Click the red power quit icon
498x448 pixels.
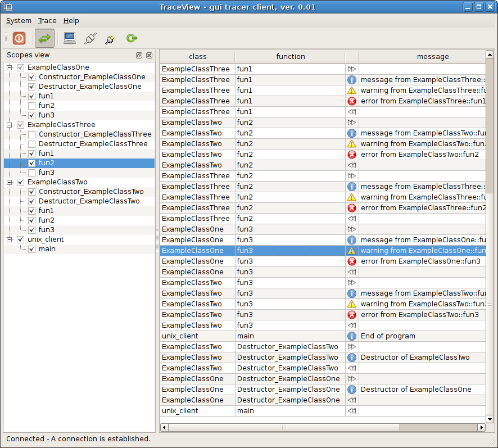19,38
